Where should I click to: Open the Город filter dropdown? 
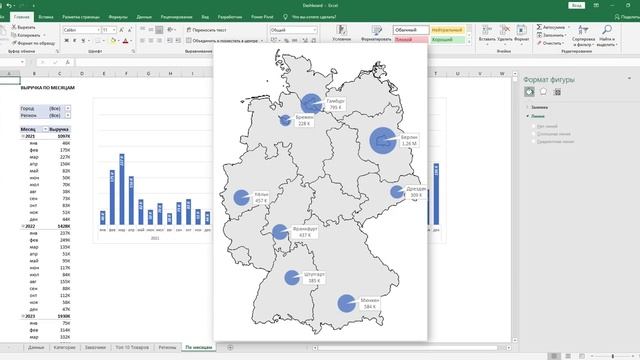pos(68,108)
